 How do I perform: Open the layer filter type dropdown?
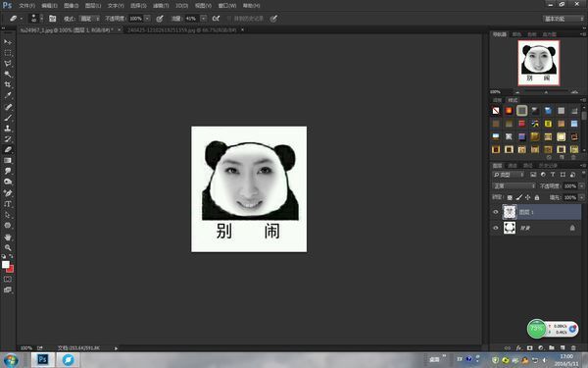[508, 175]
